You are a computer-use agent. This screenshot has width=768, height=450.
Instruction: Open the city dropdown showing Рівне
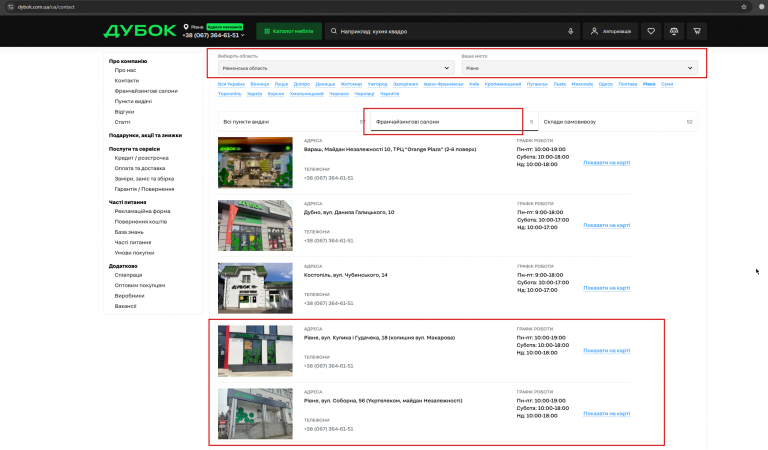coord(579,68)
